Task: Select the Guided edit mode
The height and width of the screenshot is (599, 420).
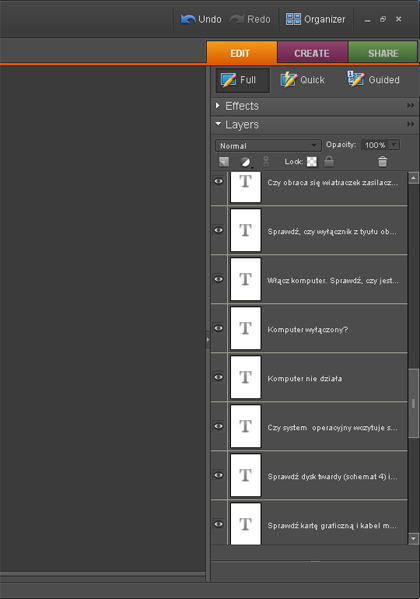Action: (x=374, y=80)
